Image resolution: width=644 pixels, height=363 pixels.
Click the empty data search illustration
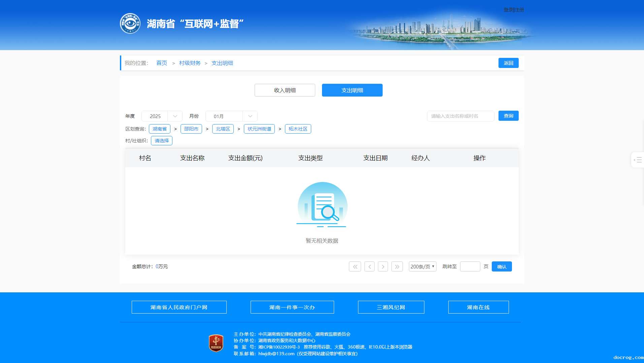click(x=322, y=205)
